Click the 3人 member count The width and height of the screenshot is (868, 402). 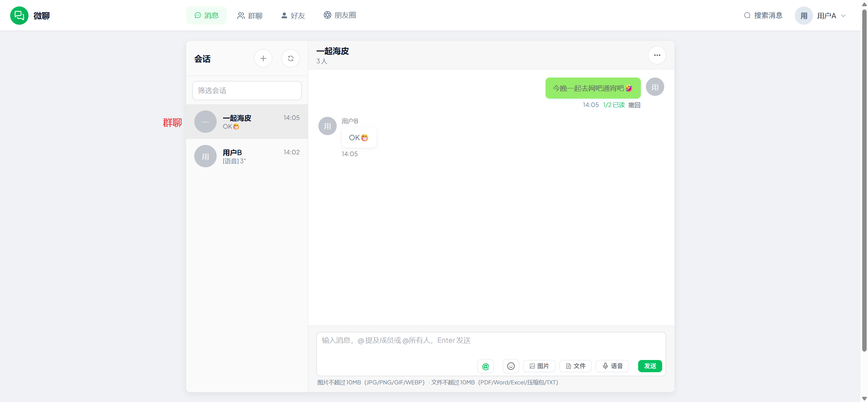point(322,61)
